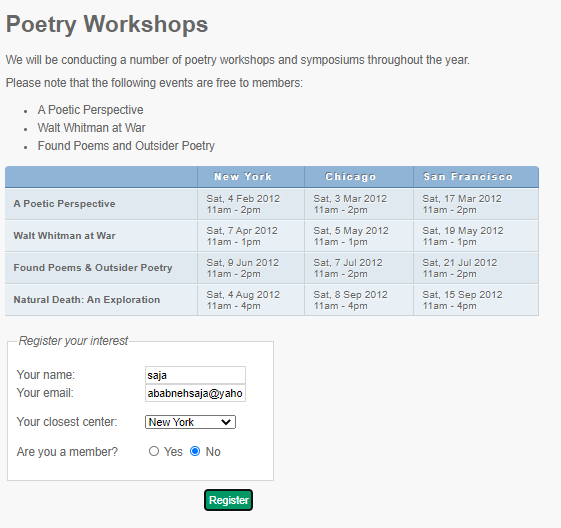This screenshot has height=528, width=561.
Task: Open the closest center dropdown
Action: [x=190, y=422]
